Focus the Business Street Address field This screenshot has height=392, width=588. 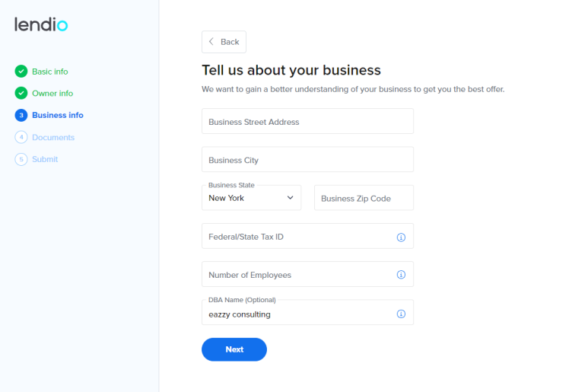tap(307, 121)
